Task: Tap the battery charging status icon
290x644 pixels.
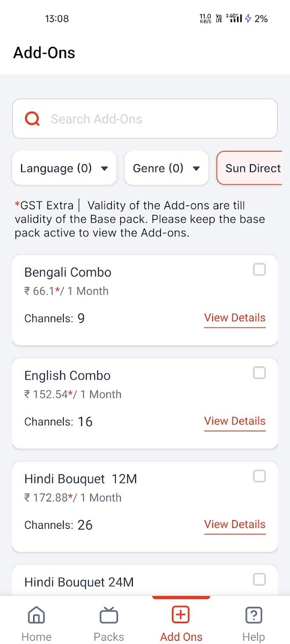Action: click(248, 19)
